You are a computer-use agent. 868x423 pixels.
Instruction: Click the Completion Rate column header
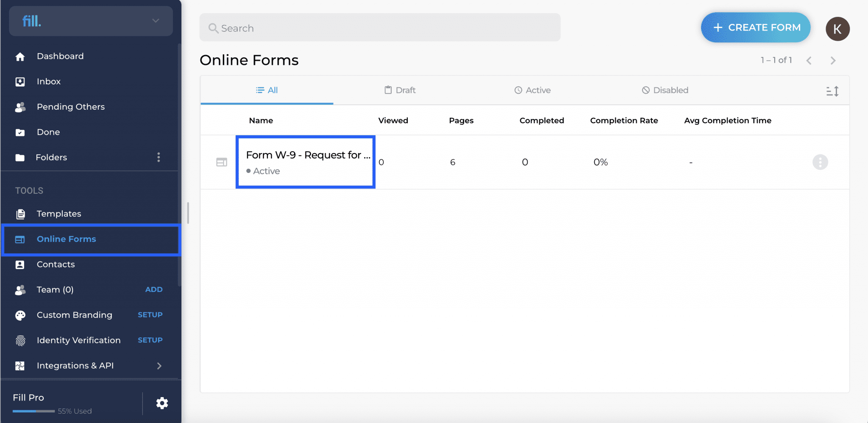click(624, 120)
